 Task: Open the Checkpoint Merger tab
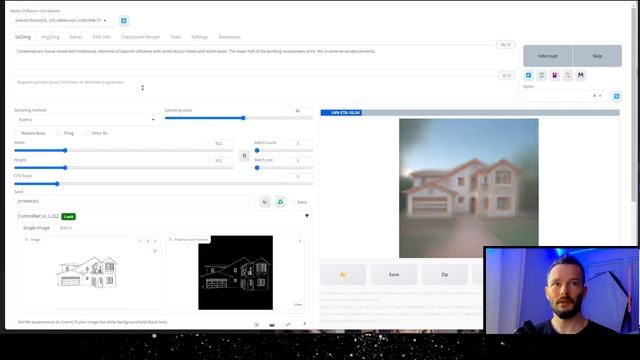[x=140, y=37]
